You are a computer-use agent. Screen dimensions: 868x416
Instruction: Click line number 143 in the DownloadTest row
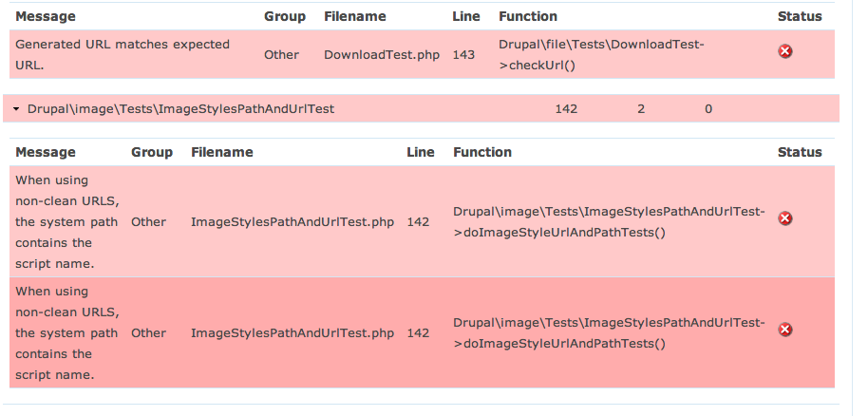pos(463,54)
